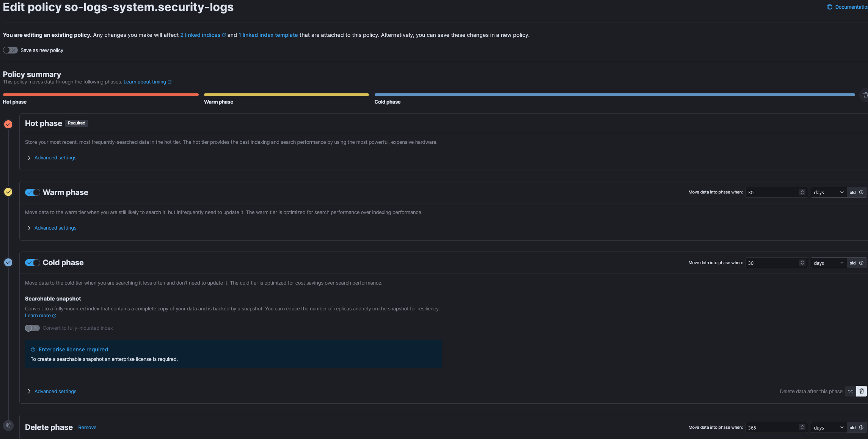Viewport: 868px width, 439px height.
Task: Open Cold phase days unit dropdown
Action: point(828,263)
